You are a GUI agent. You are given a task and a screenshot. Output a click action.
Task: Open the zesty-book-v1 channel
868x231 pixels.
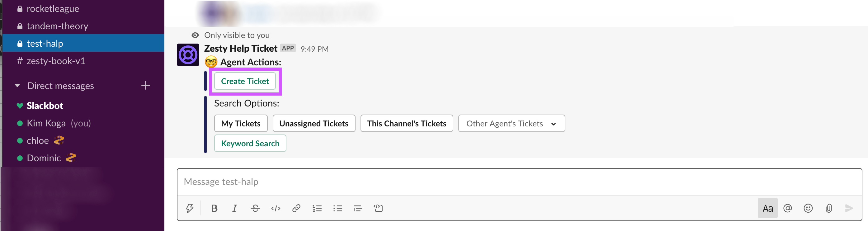tap(56, 61)
